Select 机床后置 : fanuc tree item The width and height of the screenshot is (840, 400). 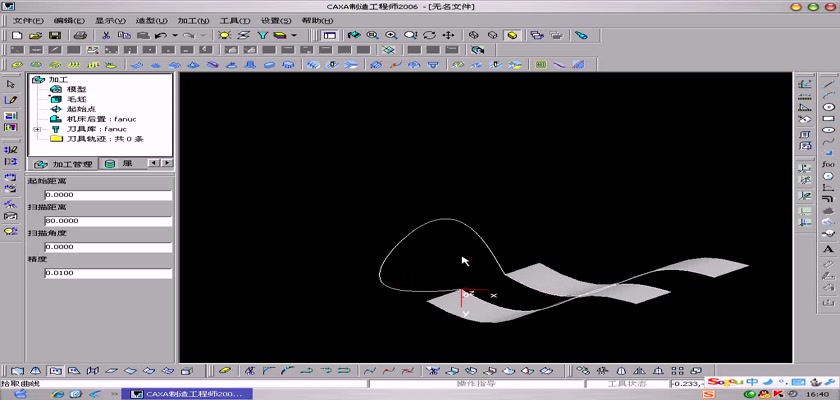pos(101,119)
